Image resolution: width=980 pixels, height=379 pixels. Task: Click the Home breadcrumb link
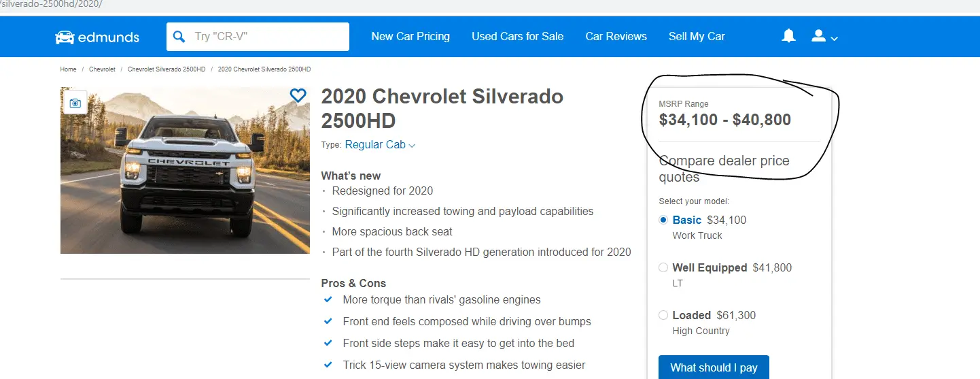pos(68,69)
